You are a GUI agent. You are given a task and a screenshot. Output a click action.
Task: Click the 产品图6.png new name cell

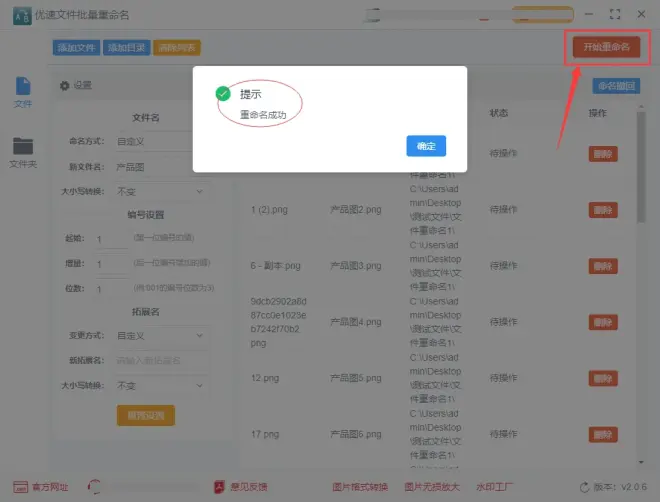pyautogui.click(x=356, y=434)
